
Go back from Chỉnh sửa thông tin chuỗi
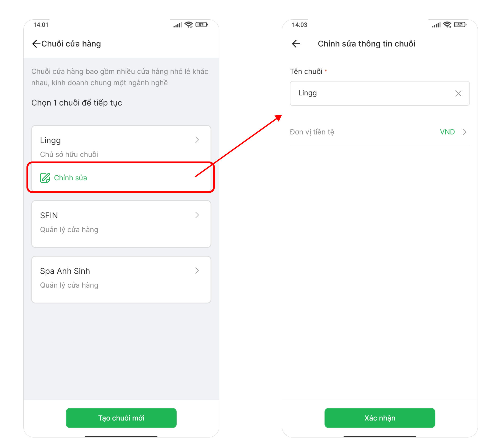(x=296, y=44)
